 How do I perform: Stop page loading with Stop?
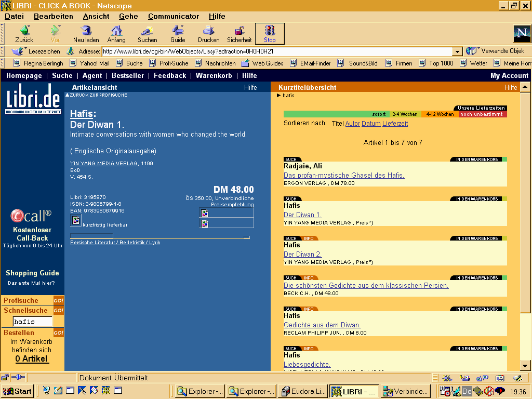270,34
